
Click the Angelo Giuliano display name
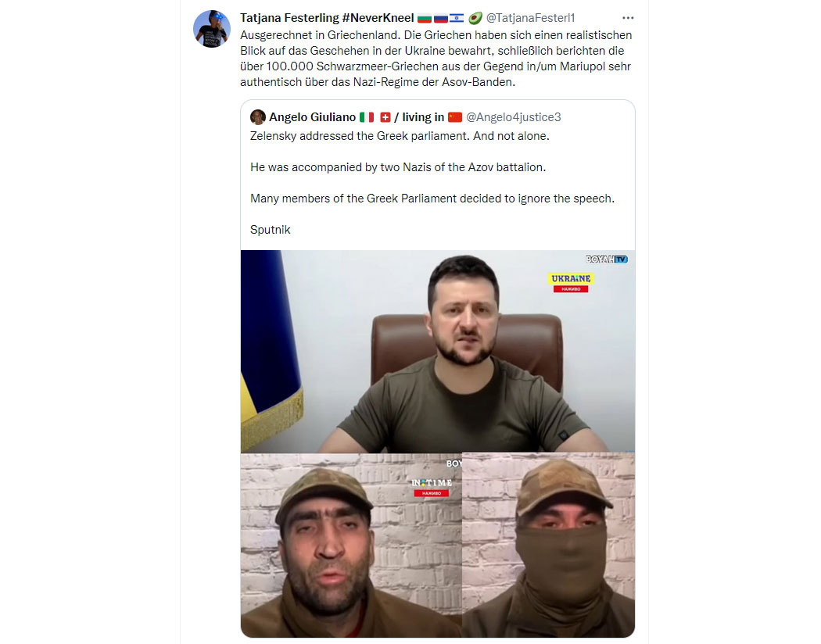coord(313,117)
